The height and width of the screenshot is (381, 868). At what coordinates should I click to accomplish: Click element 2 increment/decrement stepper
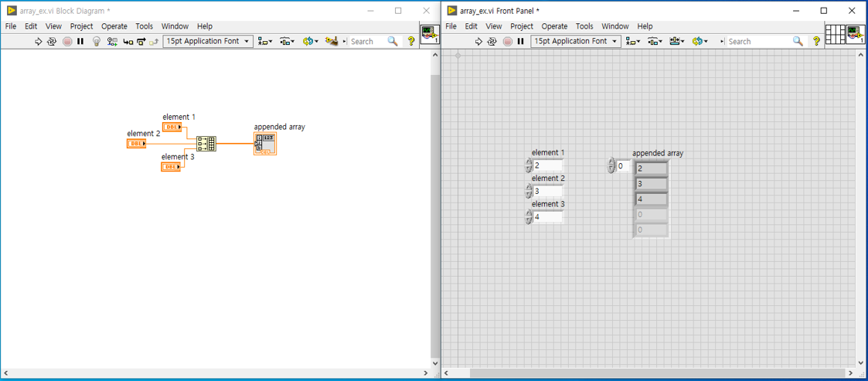click(x=529, y=191)
